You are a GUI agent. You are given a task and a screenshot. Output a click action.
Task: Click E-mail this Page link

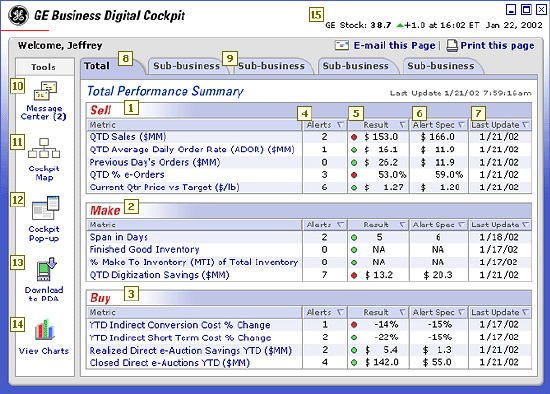[x=394, y=46]
